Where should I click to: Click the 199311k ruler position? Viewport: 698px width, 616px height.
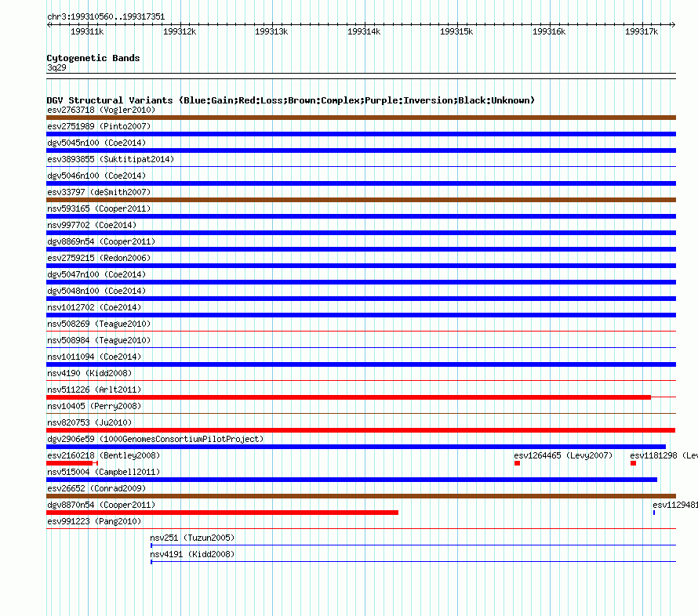click(87, 31)
